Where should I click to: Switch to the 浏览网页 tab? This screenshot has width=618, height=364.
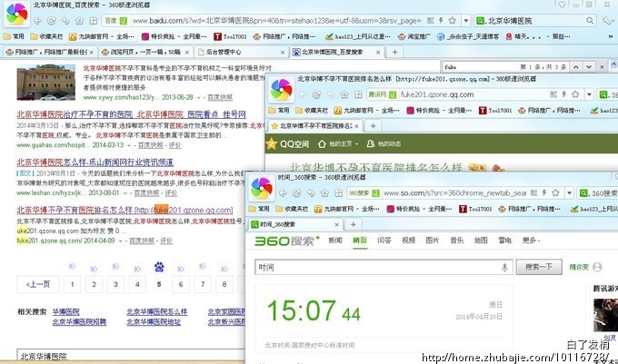pos(145,52)
